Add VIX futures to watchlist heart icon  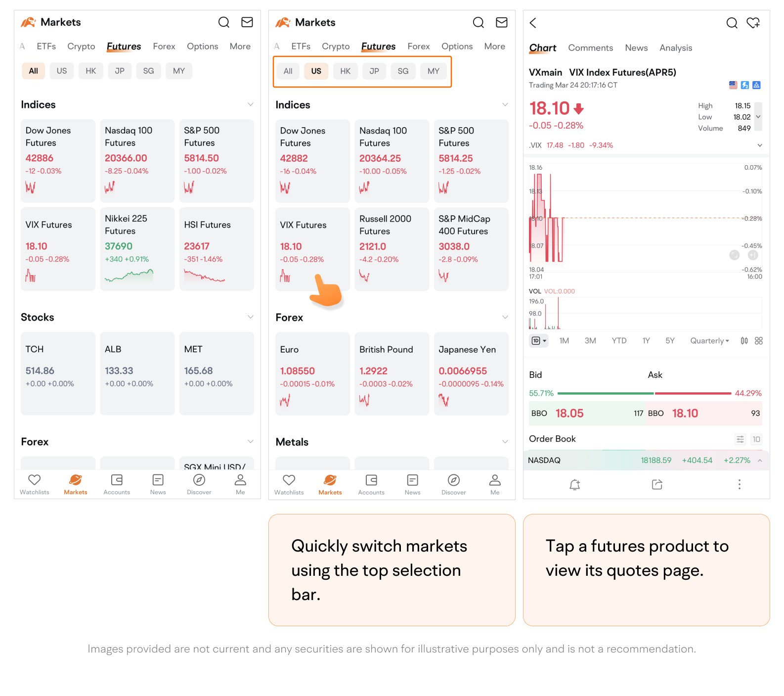[753, 23]
